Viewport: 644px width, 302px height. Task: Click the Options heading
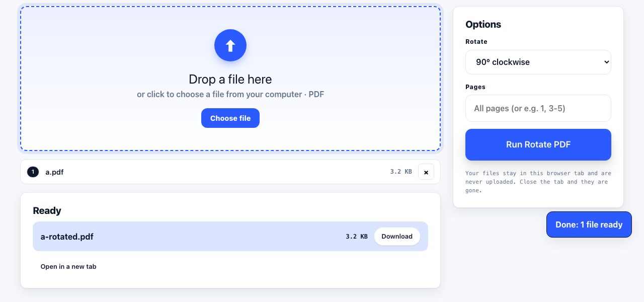(483, 24)
